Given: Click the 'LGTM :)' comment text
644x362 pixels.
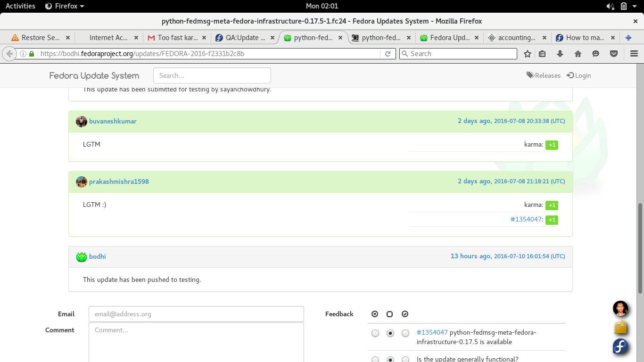Looking at the screenshot, I should coord(95,205).
